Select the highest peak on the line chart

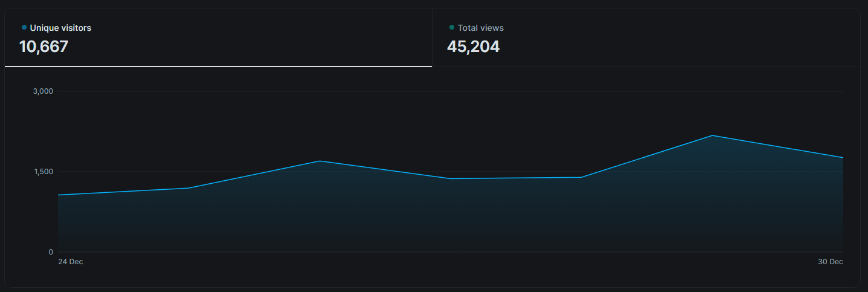[713, 135]
